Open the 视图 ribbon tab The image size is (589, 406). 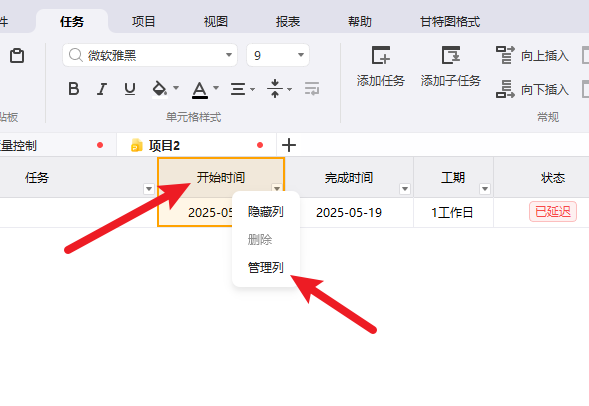[x=216, y=21]
